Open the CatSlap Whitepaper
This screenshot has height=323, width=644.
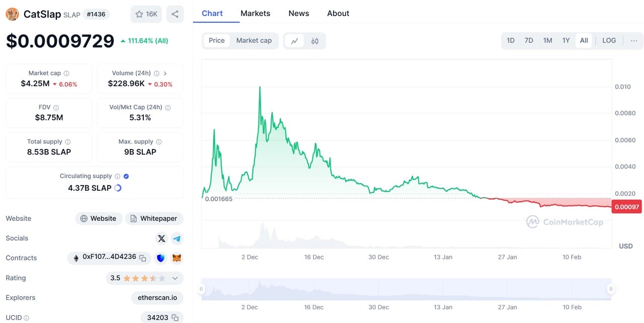pyautogui.click(x=154, y=218)
